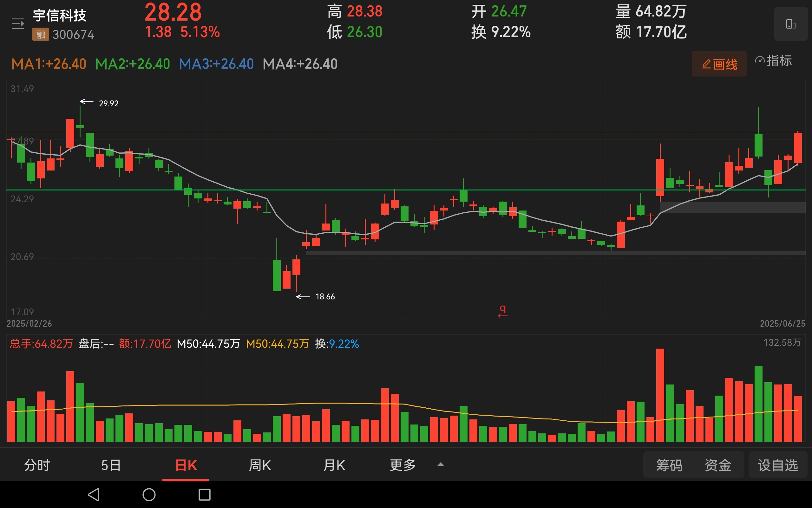Expand the 更多 arrow
The height and width of the screenshot is (508, 812).
click(x=441, y=465)
